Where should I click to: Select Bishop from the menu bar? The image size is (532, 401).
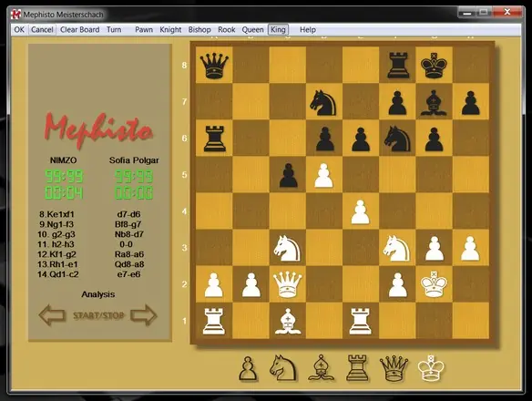pyautogui.click(x=199, y=29)
